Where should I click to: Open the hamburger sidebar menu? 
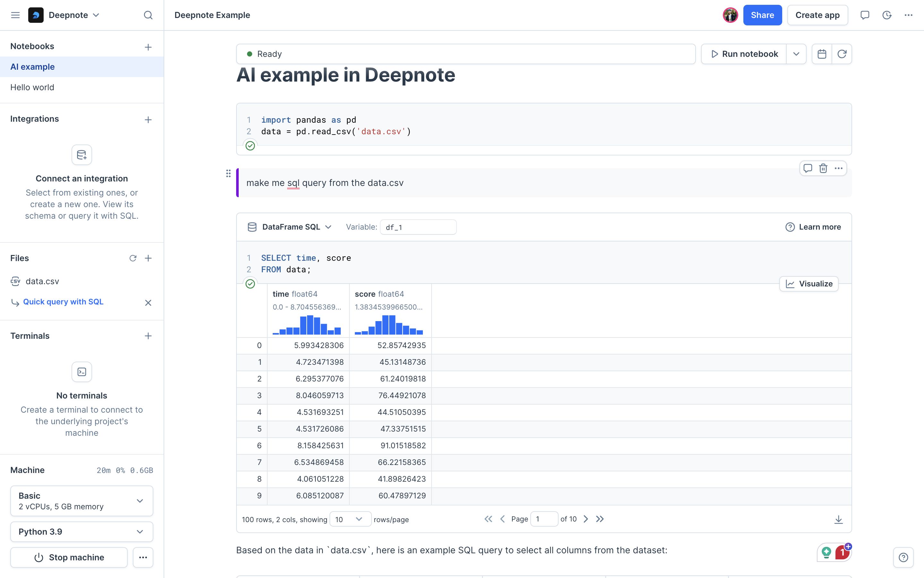pos(15,15)
